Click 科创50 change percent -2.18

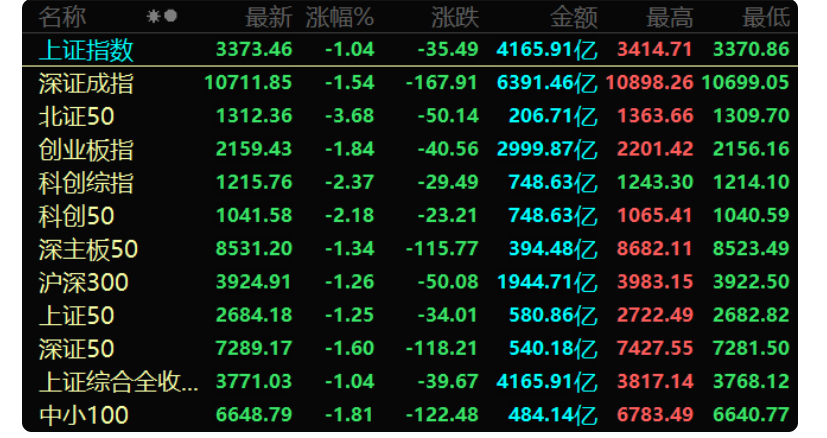click(x=350, y=216)
